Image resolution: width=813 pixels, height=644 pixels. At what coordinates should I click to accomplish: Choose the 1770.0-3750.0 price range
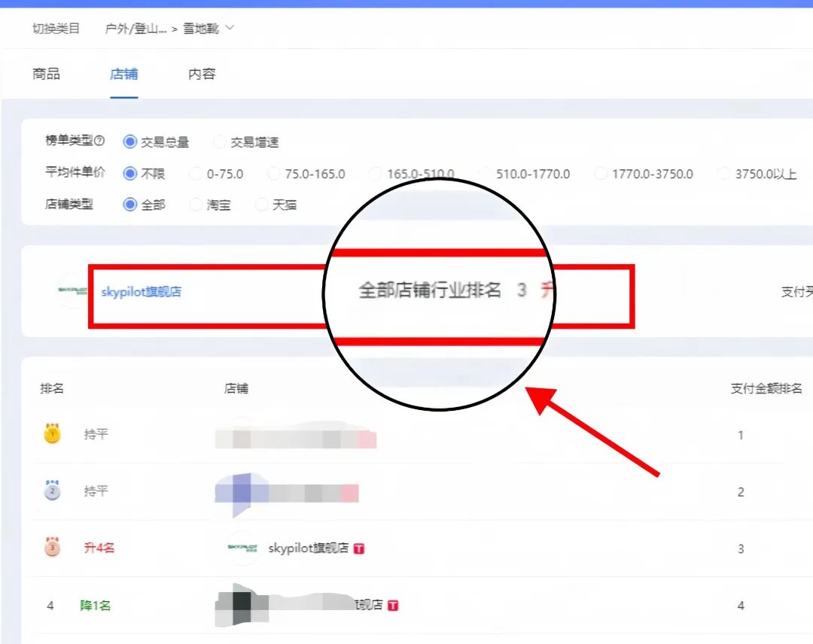click(601, 173)
